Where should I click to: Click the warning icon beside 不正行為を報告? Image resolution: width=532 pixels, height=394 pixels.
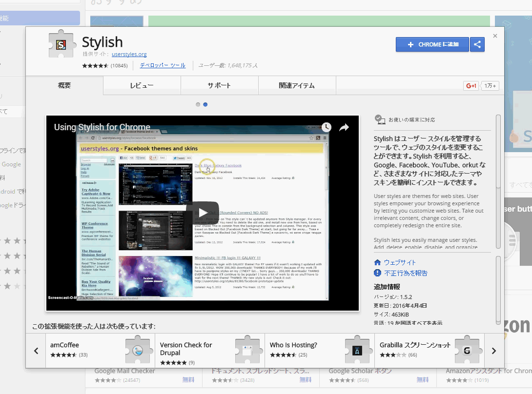click(x=377, y=273)
